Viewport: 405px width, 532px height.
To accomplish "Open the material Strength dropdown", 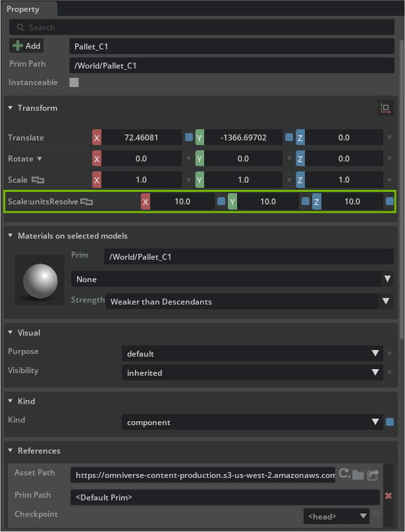I will pos(249,302).
